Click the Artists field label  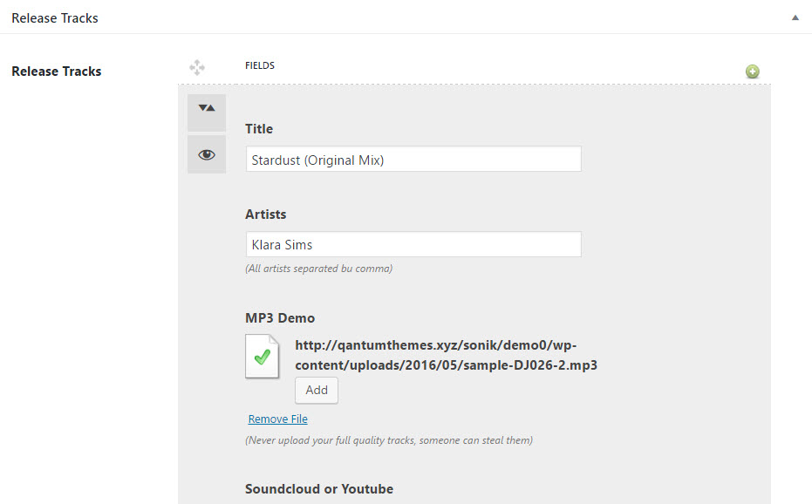266,215
